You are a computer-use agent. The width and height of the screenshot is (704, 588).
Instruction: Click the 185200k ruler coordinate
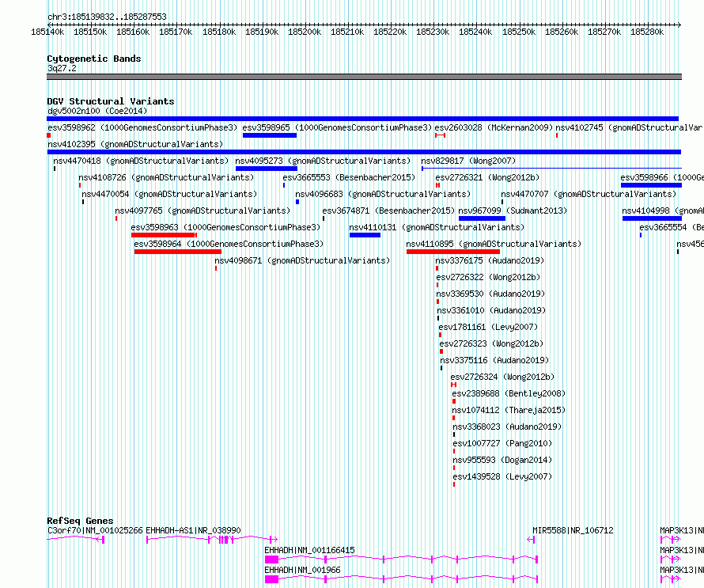pos(305,32)
